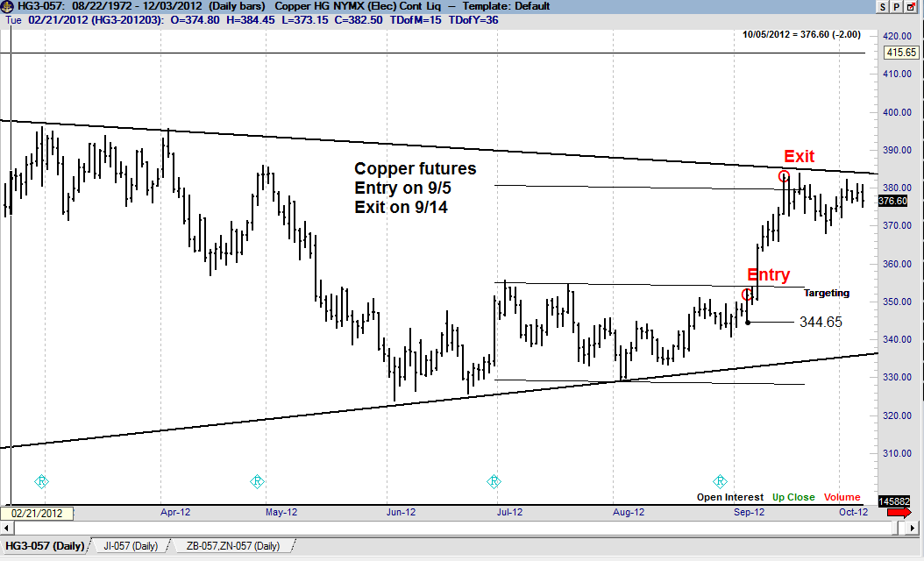Click the Up Close legend label
Image resolution: width=924 pixels, height=561 pixels.
pyautogui.click(x=793, y=497)
